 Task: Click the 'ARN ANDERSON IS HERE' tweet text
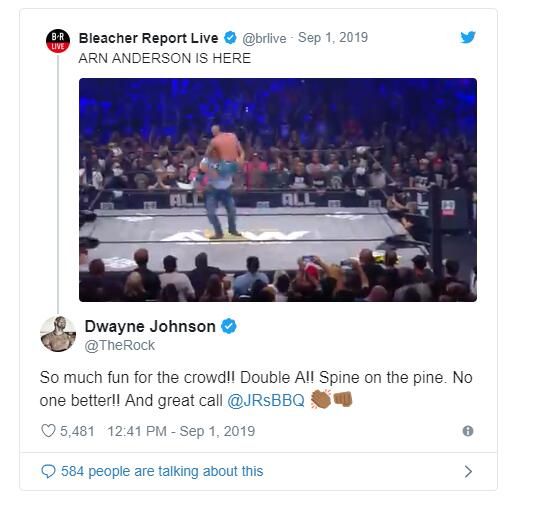pyautogui.click(x=165, y=58)
